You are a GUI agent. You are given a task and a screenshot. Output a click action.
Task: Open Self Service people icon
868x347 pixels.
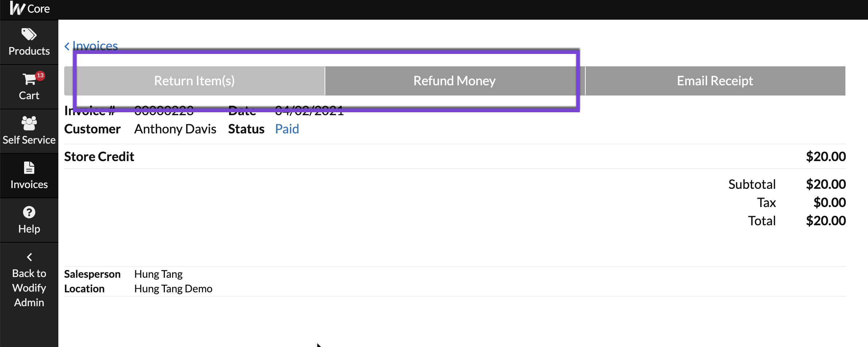pyautogui.click(x=29, y=123)
